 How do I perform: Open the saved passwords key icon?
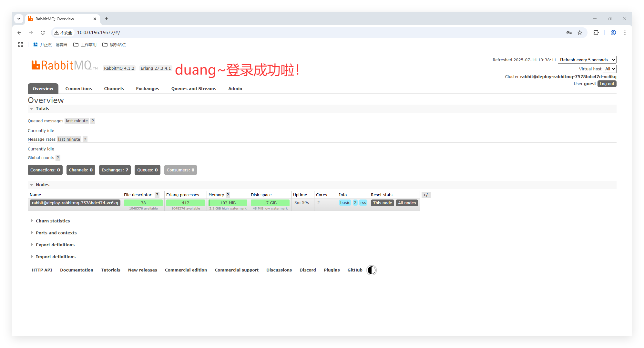(x=569, y=33)
